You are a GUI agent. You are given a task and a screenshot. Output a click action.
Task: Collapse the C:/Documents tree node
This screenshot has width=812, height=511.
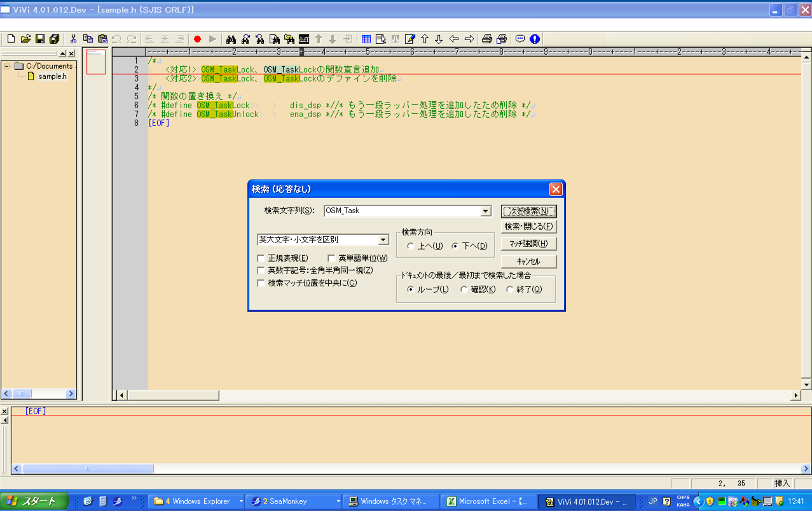(x=7, y=66)
